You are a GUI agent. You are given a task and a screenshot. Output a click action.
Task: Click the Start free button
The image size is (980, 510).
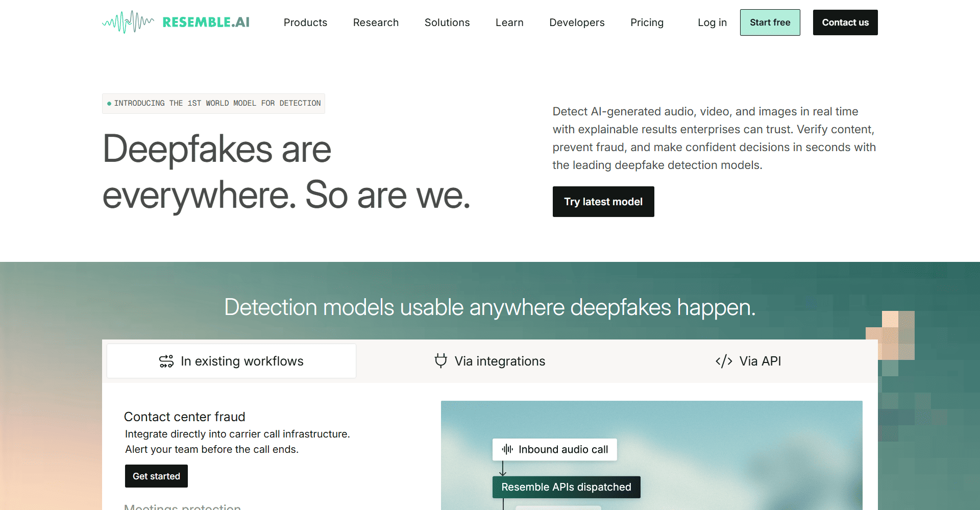(770, 22)
